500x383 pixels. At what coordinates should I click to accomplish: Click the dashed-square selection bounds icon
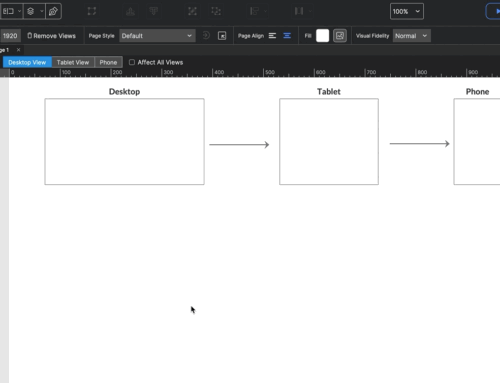click(92, 11)
